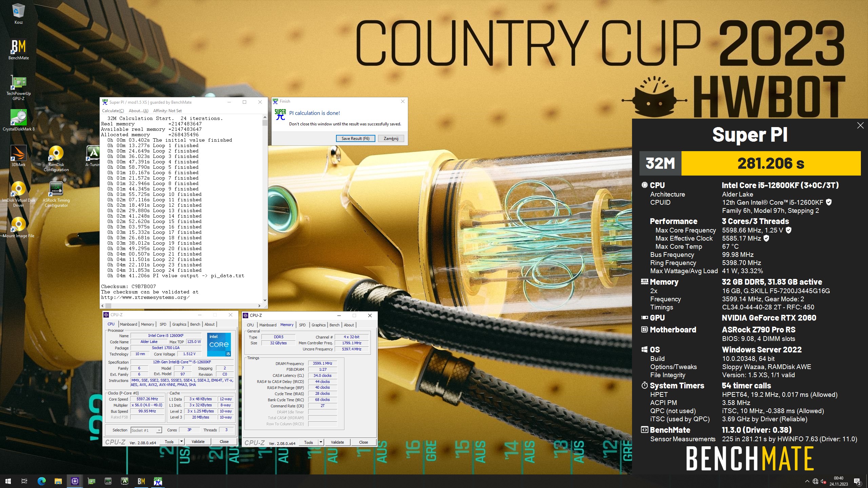The image size is (868, 488).
Task: Show hidden system tray icons
Action: [x=807, y=481]
